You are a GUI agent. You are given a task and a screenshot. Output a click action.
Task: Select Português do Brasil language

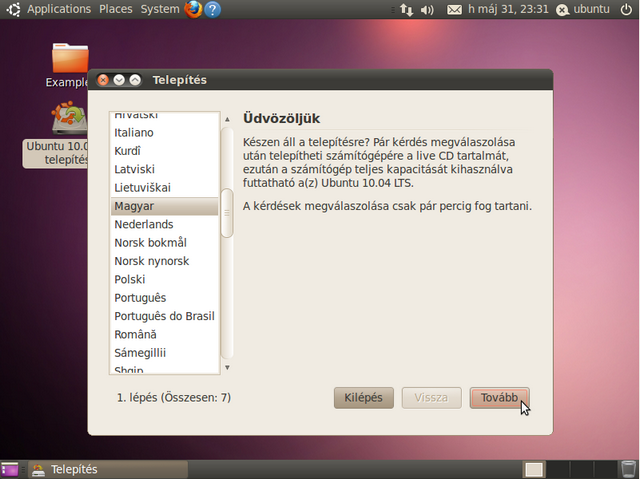pos(164,316)
